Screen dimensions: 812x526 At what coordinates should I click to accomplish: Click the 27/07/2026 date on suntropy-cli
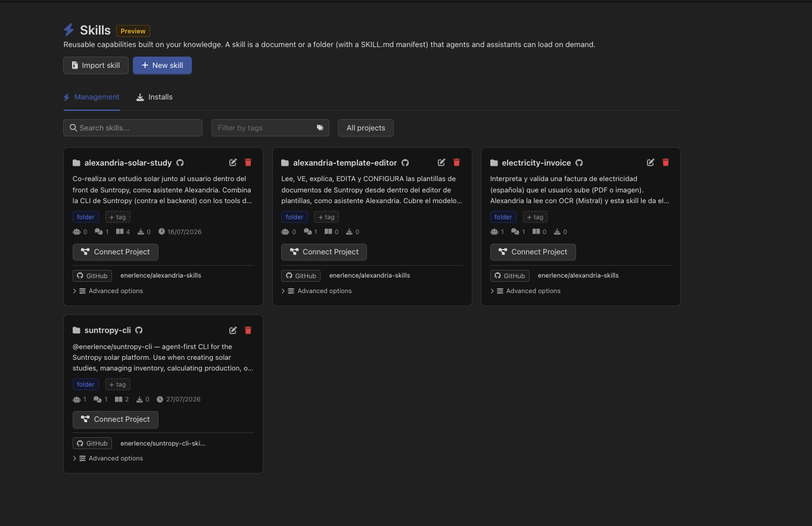[183, 399]
